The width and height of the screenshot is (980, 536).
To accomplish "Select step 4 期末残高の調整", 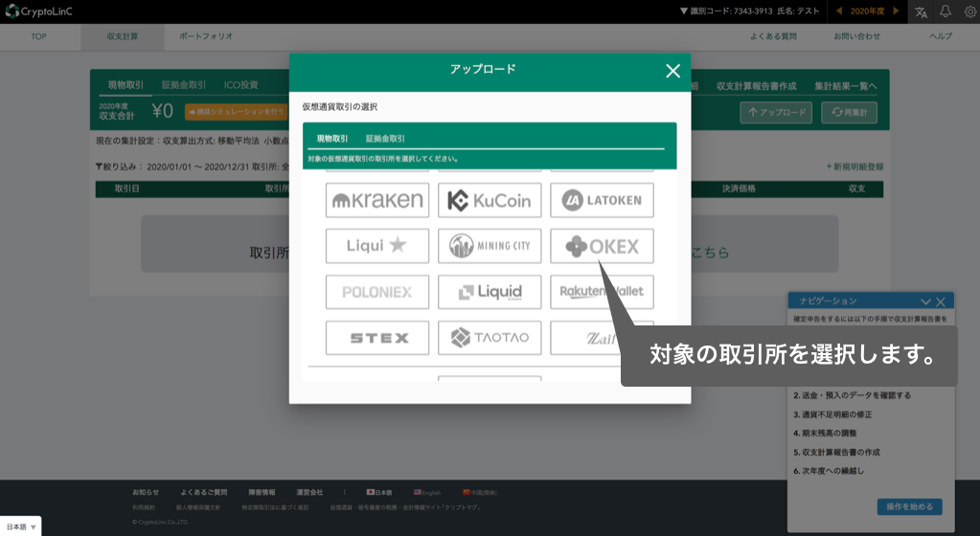I will [x=825, y=433].
